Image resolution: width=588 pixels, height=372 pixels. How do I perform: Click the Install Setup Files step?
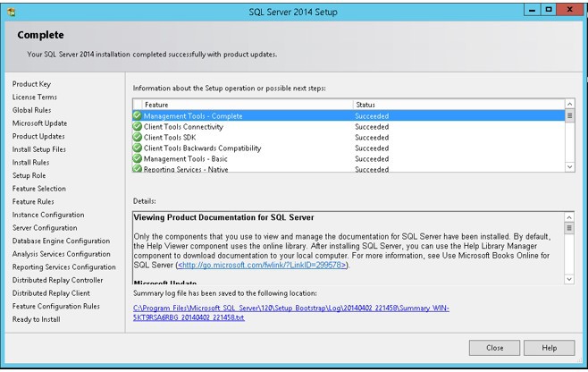click(39, 149)
